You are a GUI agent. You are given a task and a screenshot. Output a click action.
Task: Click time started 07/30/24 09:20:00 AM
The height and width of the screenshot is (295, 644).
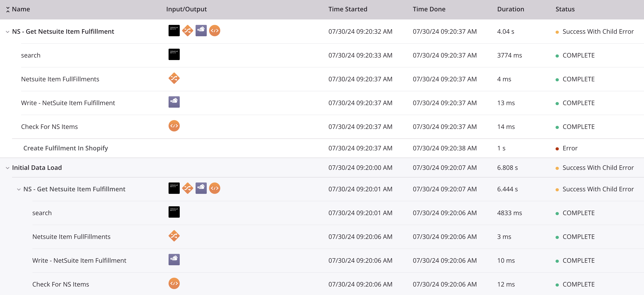(x=360, y=168)
